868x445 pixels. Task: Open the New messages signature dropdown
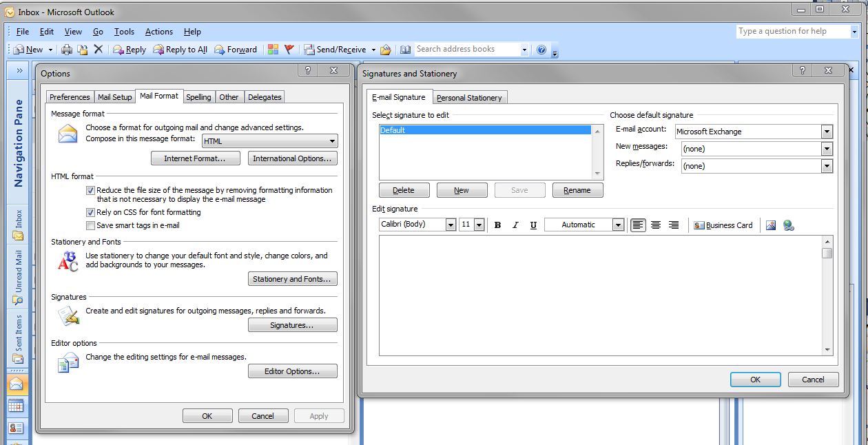click(x=827, y=149)
